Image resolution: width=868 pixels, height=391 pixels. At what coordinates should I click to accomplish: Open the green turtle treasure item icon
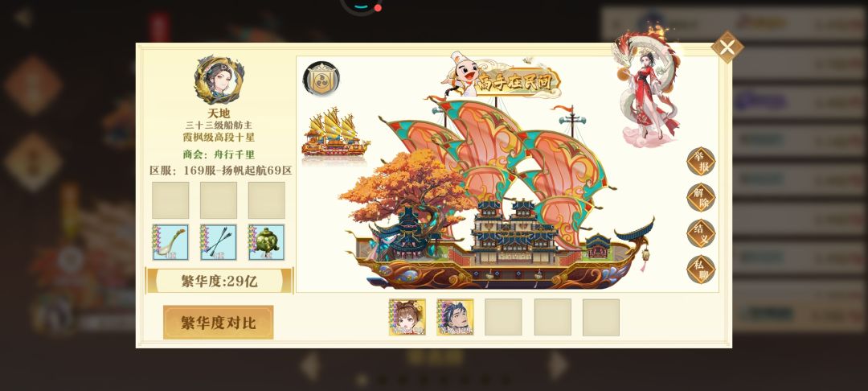(266, 242)
